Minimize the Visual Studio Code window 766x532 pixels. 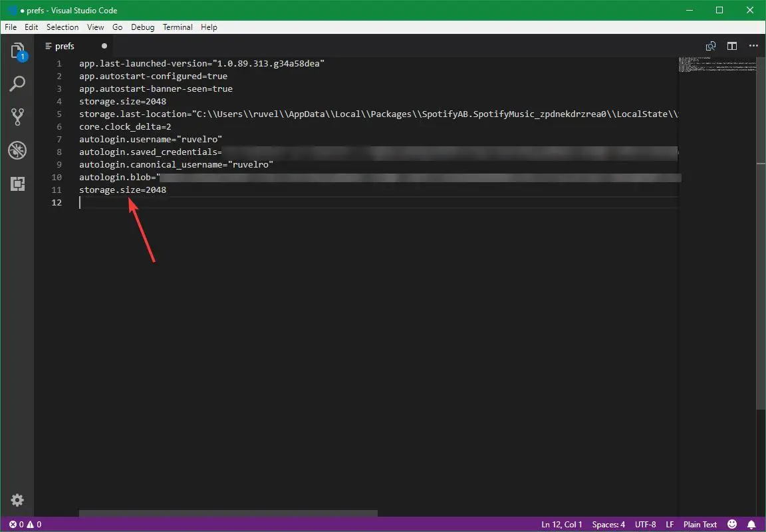(x=689, y=10)
